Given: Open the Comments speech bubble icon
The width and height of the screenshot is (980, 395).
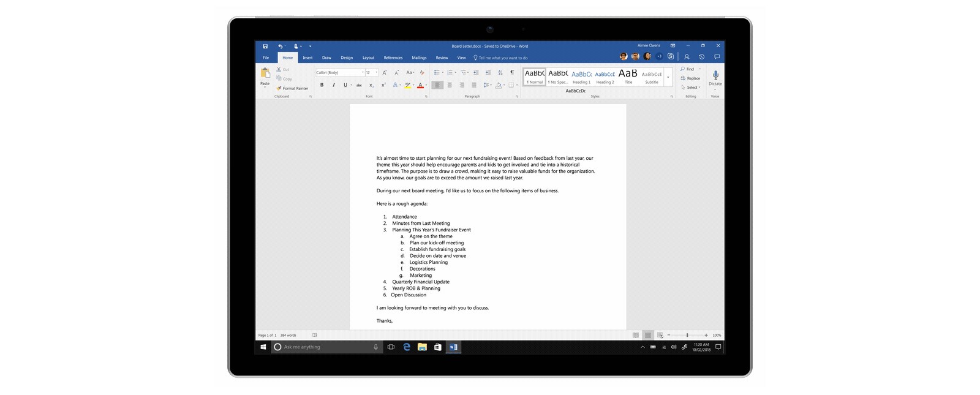Looking at the screenshot, I should (x=717, y=57).
